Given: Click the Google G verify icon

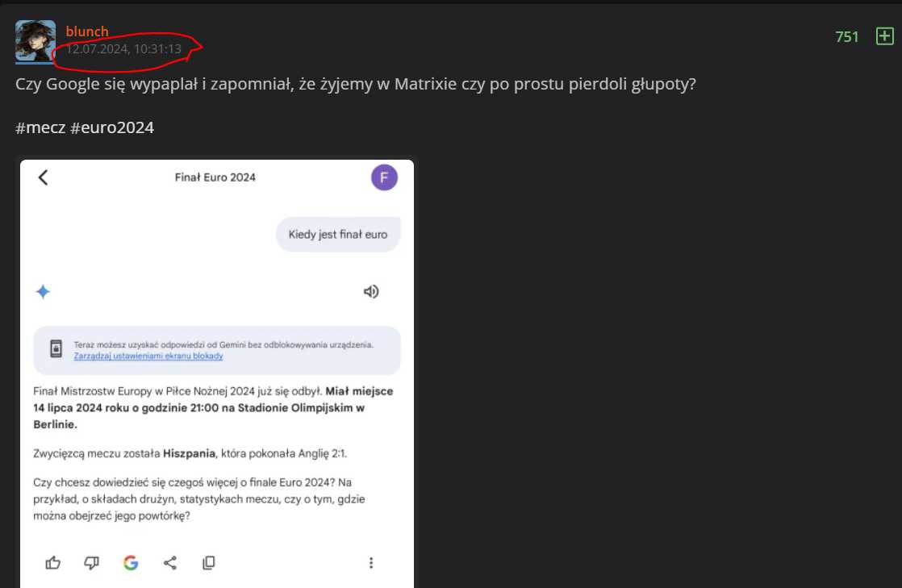Looking at the screenshot, I should [131, 563].
